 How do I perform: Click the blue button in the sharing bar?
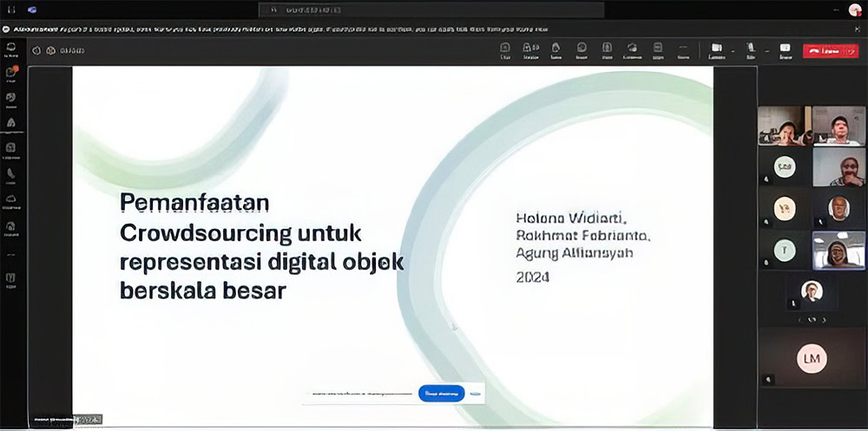point(442,393)
